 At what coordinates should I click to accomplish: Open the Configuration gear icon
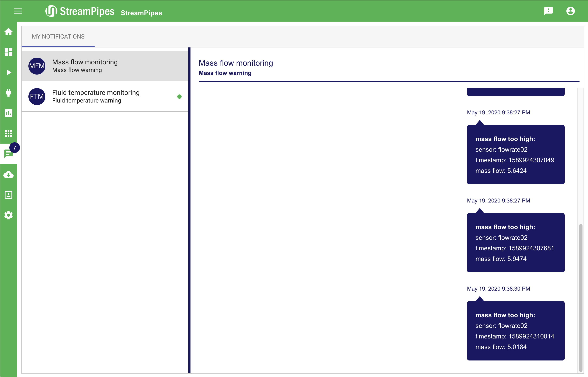tap(8, 215)
